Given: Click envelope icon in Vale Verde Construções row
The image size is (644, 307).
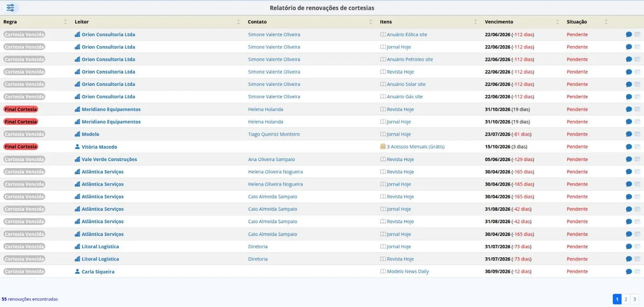Looking at the screenshot, I should pos(637,159).
